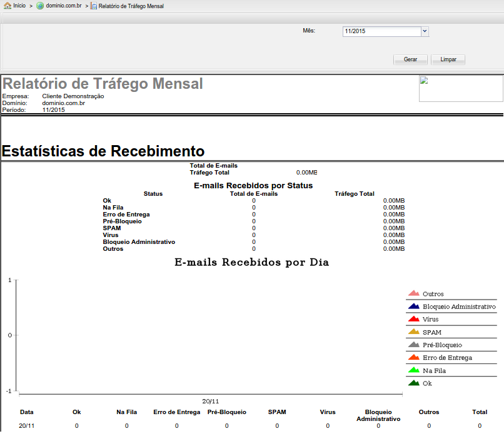Open dominio.com.br breadcrumb link
The height and width of the screenshot is (441, 504).
(x=64, y=6)
